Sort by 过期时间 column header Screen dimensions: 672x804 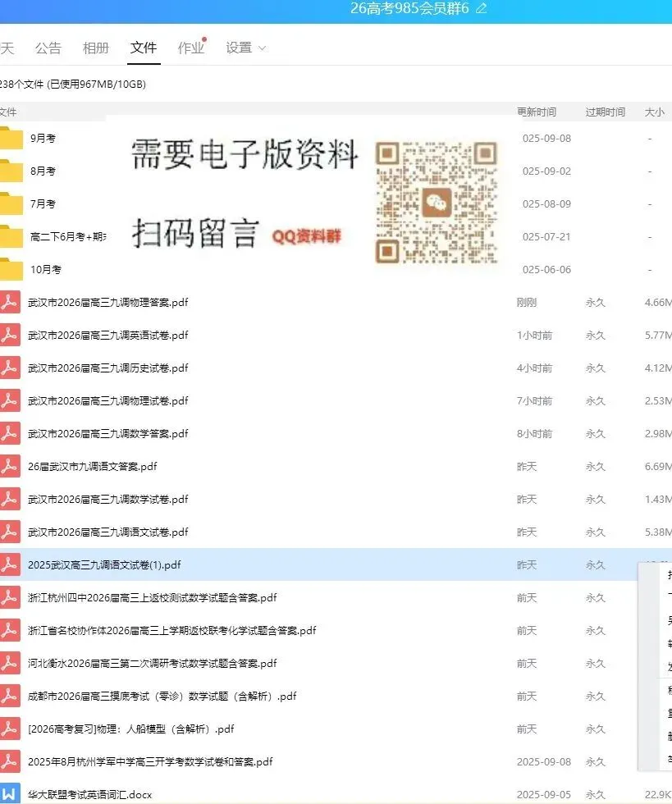pyautogui.click(x=606, y=112)
